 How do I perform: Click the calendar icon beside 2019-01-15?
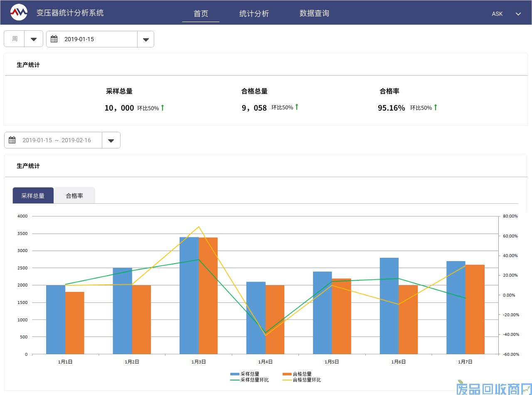(54, 39)
